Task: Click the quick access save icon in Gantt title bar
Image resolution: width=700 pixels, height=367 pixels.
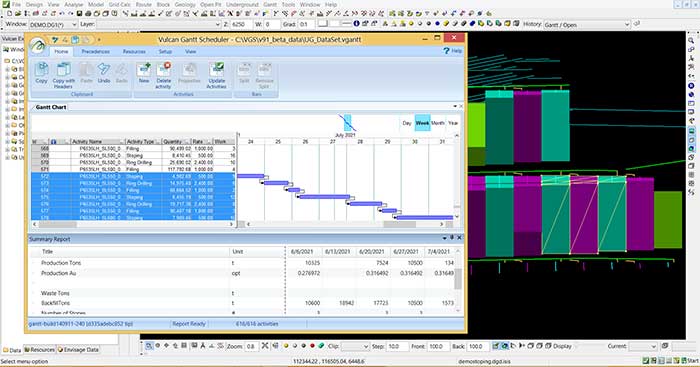Action: pos(75,40)
